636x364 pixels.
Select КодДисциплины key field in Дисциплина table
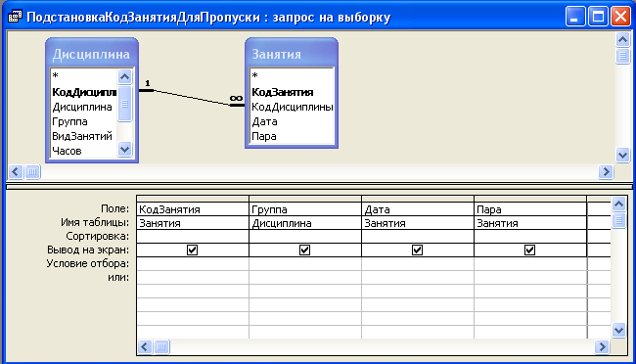tap(84, 92)
